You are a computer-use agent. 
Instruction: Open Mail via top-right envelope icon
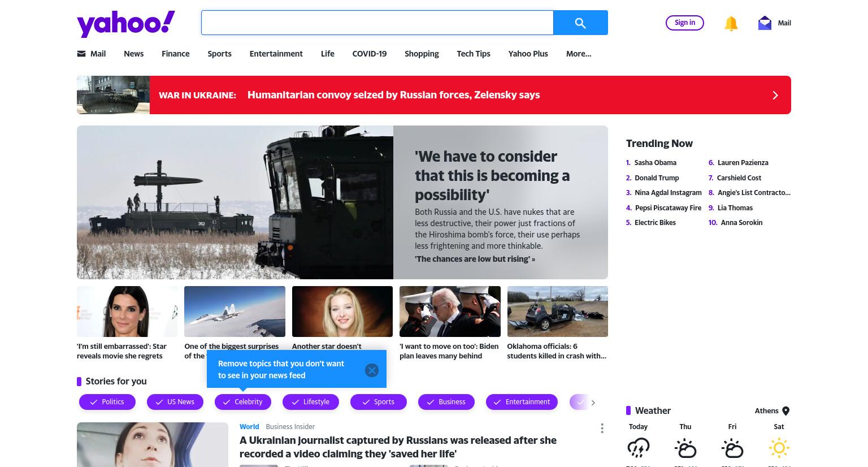(x=765, y=23)
